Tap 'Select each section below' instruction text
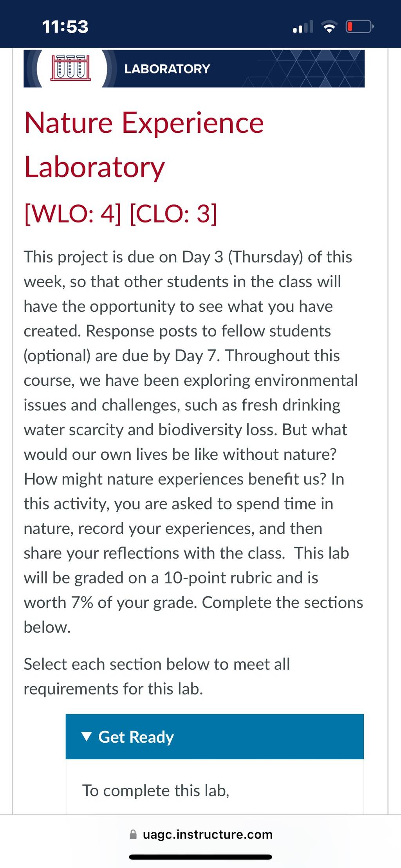This screenshot has width=401, height=868. [157, 676]
